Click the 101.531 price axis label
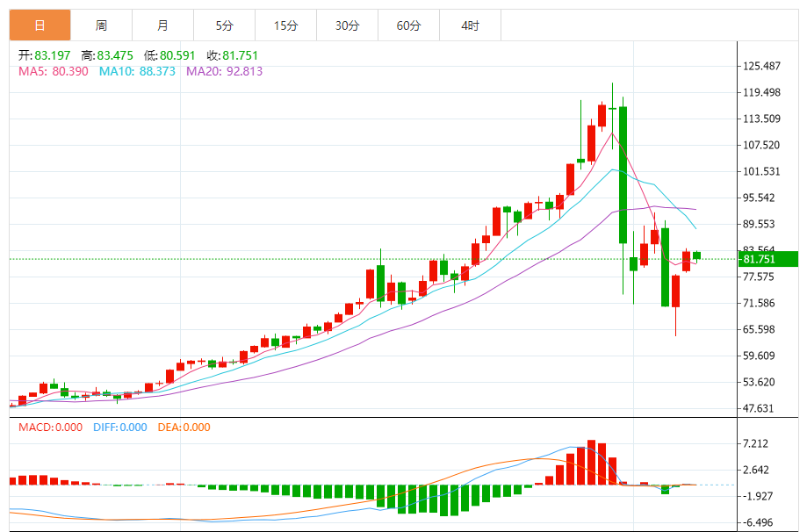807x532 pixels. click(761, 171)
